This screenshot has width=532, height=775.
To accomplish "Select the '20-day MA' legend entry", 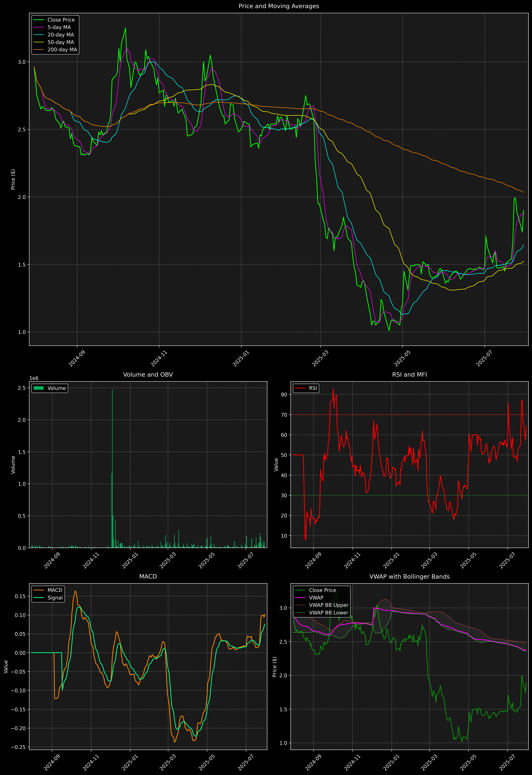I will click(61, 35).
